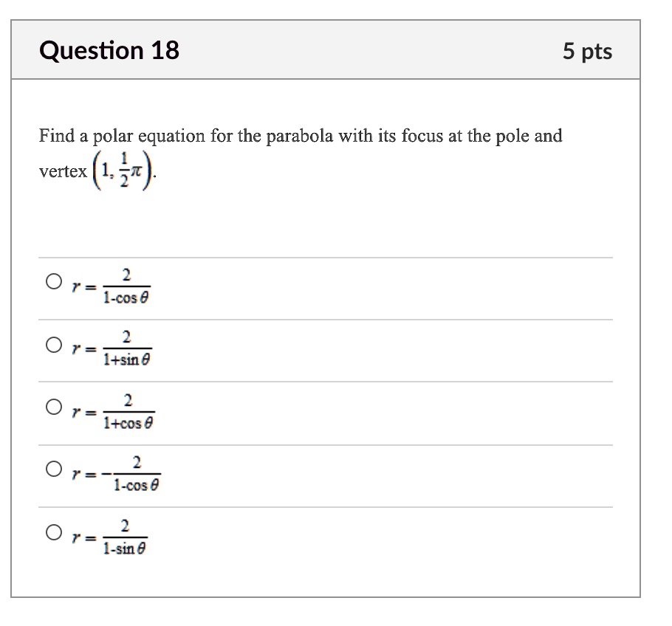
Task: Mark the radio button for r = 2/(1+cos θ)
Action: (x=54, y=407)
